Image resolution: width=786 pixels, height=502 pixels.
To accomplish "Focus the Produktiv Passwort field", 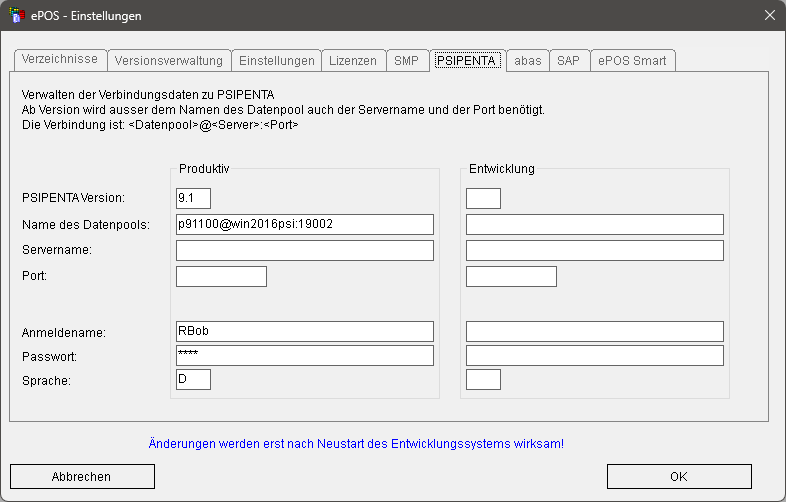I will click(x=305, y=355).
